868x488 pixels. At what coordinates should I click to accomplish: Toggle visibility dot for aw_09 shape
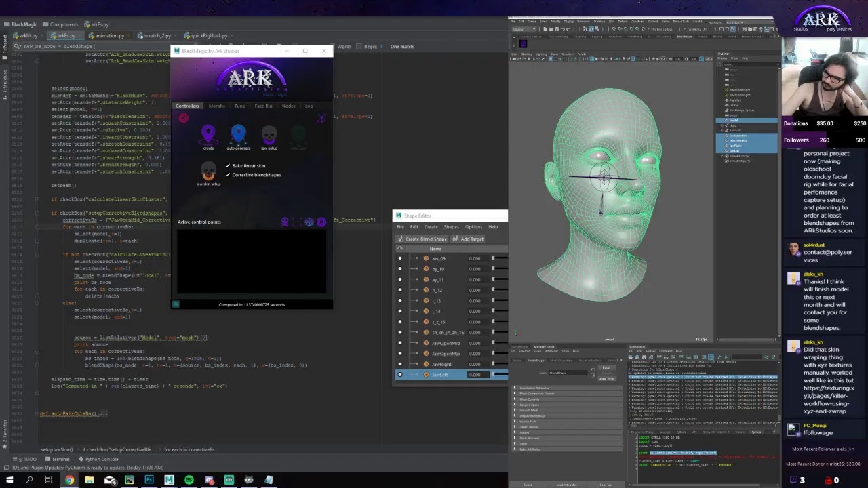pyautogui.click(x=399, y=258)
